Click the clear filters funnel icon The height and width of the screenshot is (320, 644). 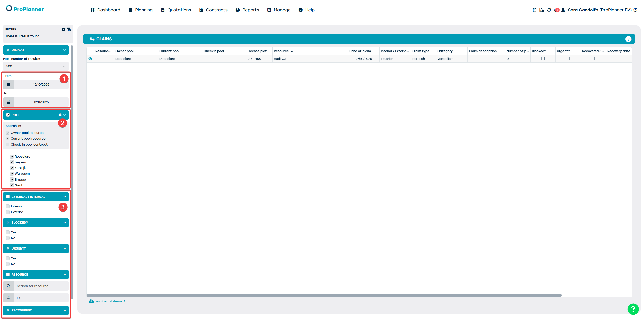point(69,29)
